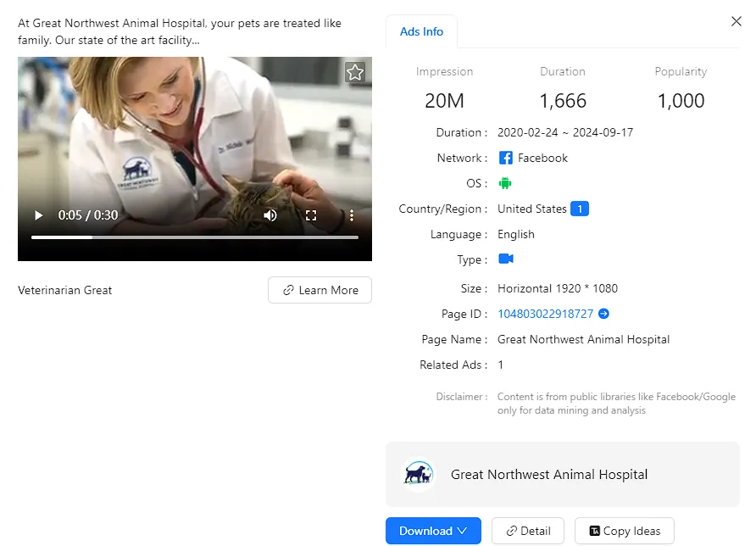756x546 pixels.
Task: Open the Download dropdown
Action: [x=433, y=531]
